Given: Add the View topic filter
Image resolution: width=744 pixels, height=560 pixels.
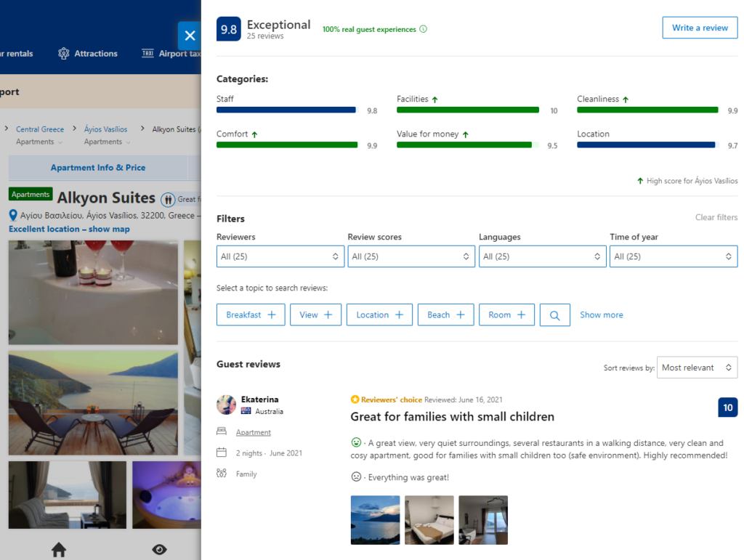Looking at the screenshot, I should [x=315, y=315].
